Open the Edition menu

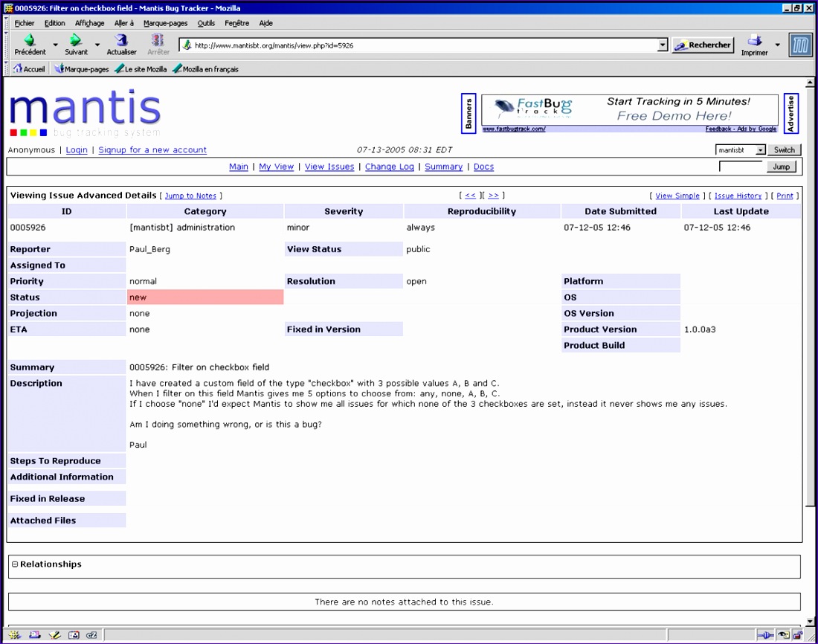click(55, 23)
